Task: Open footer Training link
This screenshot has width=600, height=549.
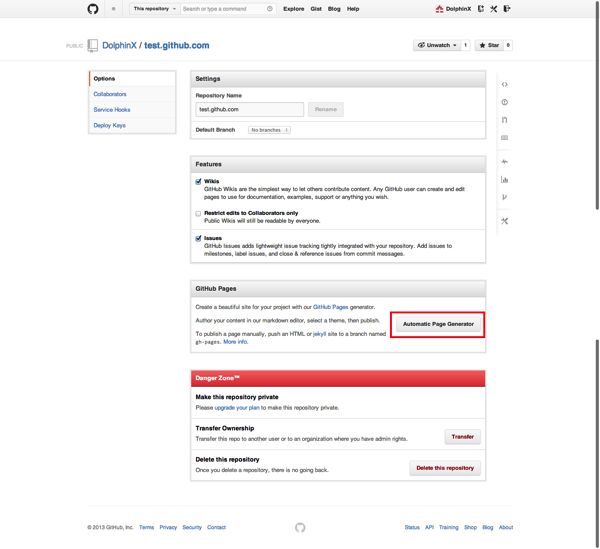Action: pyautogui.click(x=448, y=527)
